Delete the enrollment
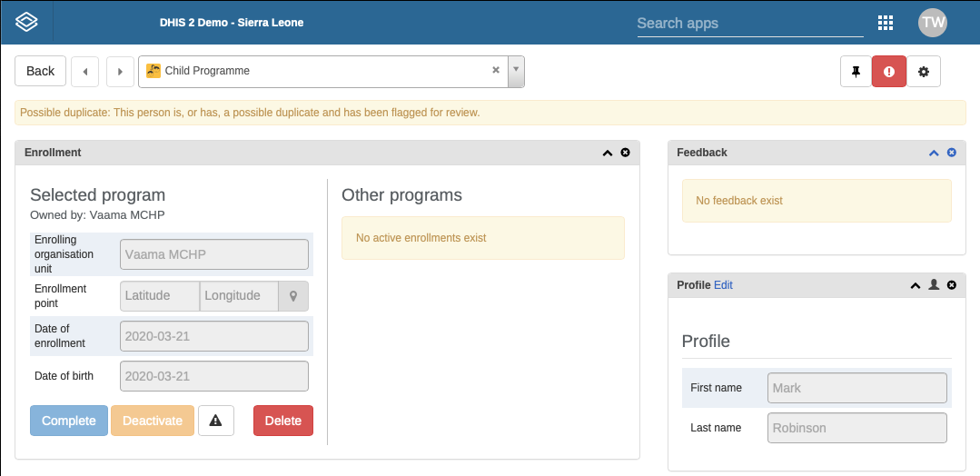Screen dimensions: 980x476 click(x=283, y=421)
